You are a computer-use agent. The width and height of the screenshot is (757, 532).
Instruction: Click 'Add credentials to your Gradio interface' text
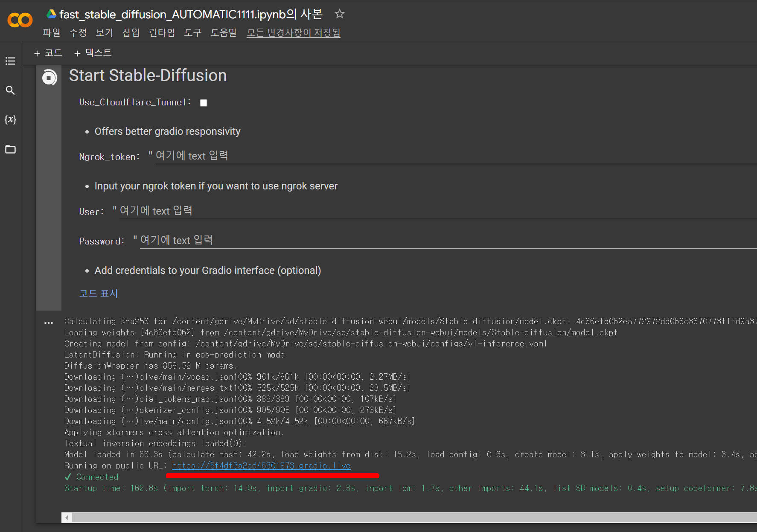(208, 270)
